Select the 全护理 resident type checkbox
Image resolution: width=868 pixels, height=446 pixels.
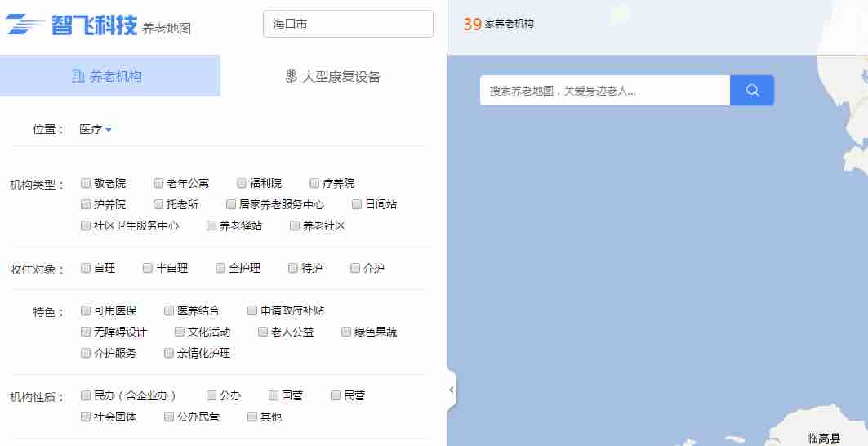[220, 268]
